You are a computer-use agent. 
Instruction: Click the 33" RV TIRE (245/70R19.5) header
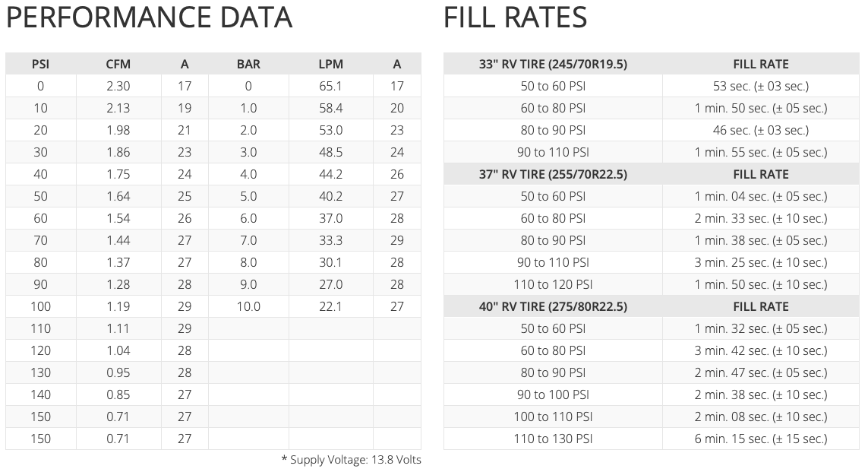tap(553, 64)
